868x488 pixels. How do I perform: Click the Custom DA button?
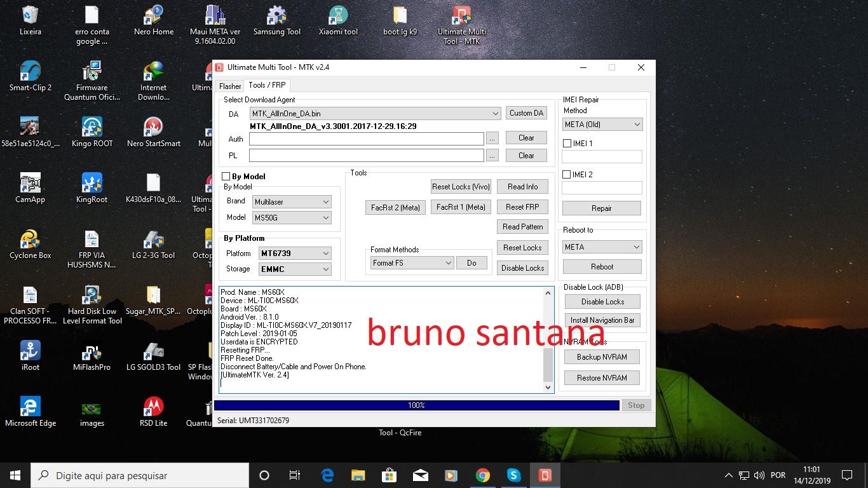click(x=526, y=113)
